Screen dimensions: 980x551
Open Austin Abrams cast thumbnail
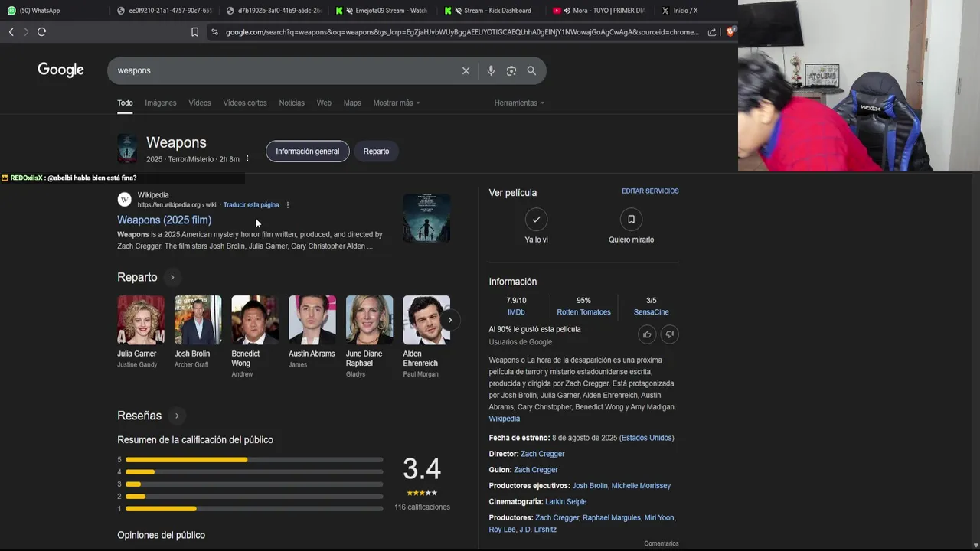[x=312, y=320]
